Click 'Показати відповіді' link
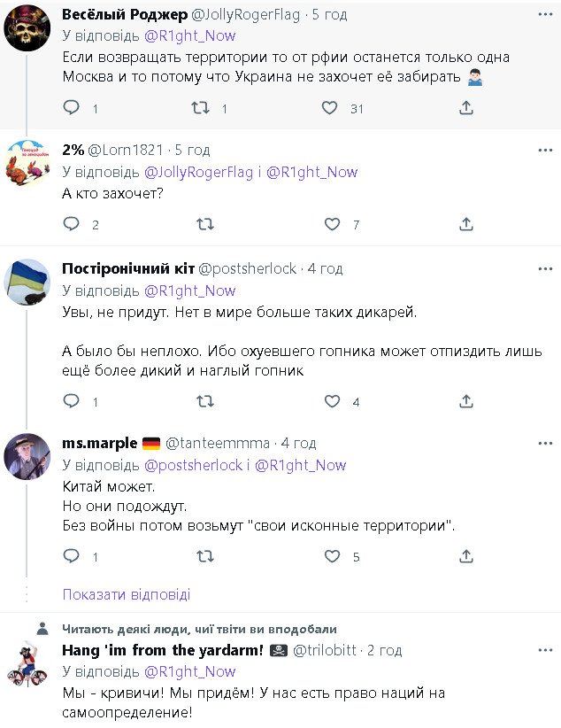The width and height of the screenshot is (561, 728). point(127,594)
